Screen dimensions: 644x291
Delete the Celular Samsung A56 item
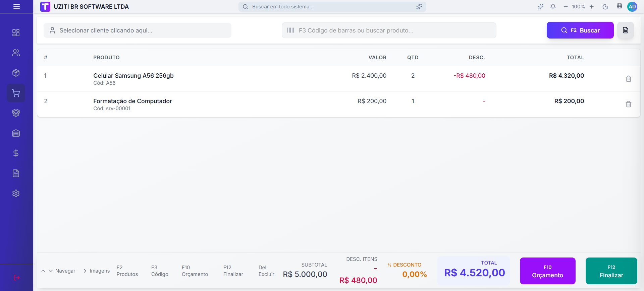tap(628, 79)
